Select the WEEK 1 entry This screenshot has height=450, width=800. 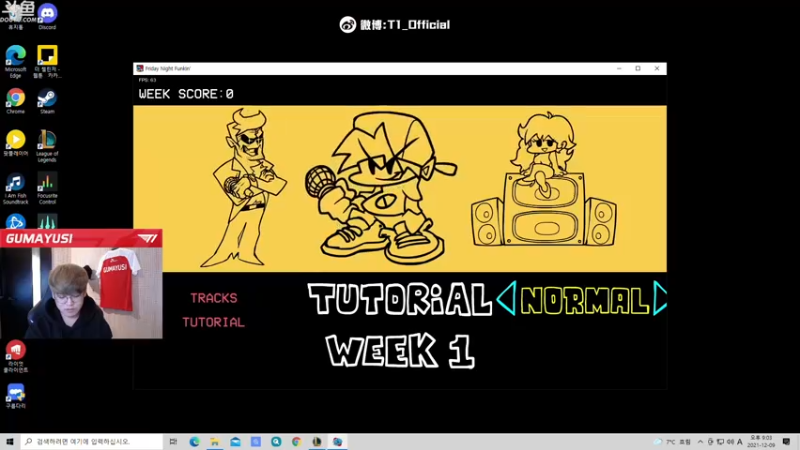tap(401, 351)
